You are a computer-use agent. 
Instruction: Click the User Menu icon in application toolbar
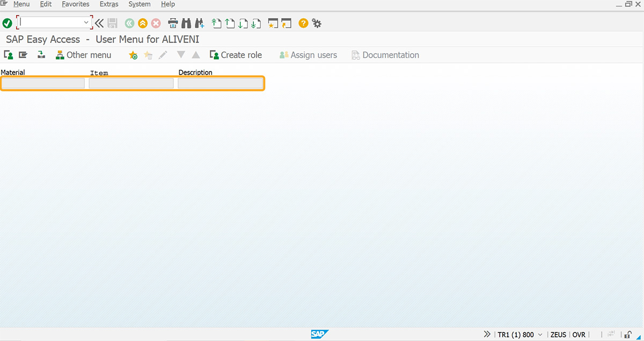click(x=9, y=55)
